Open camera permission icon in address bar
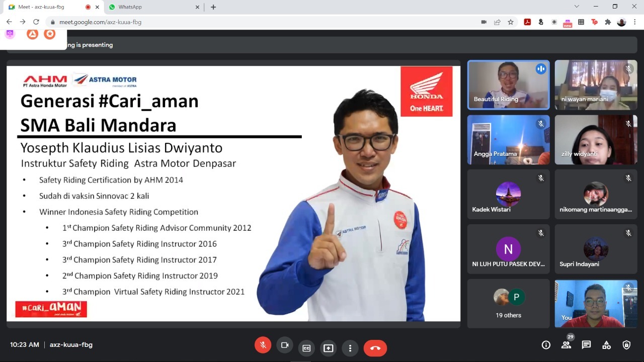Screen dimensions: 644x362 [x=484, y=22]
